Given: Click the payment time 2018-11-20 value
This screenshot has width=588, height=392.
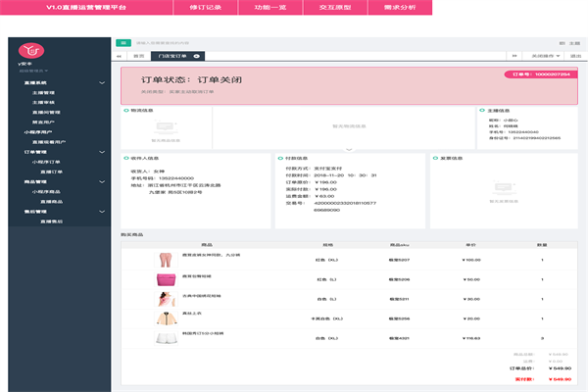Looking at the screenshot, I should 345,175.
